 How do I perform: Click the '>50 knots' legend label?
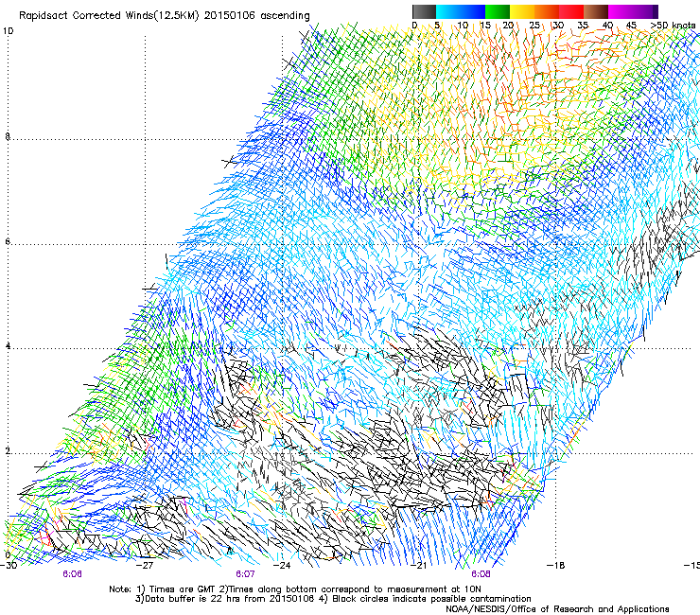coord(674,26)
